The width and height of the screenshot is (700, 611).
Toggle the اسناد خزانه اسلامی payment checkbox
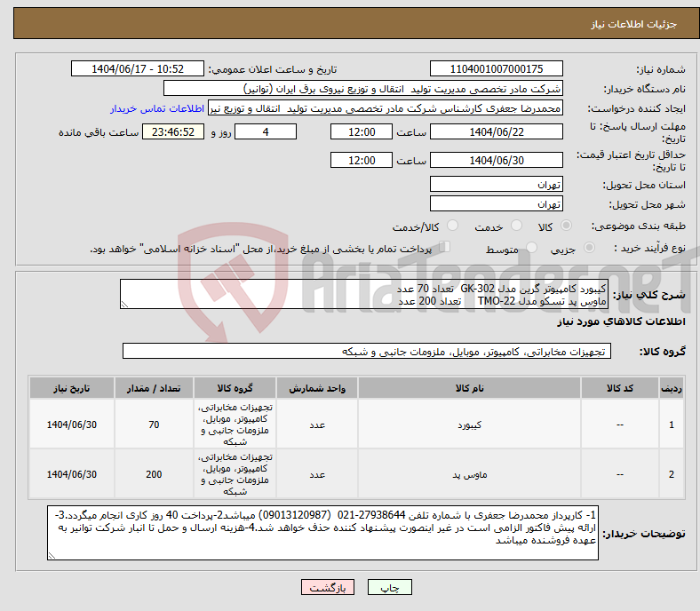(445, 246)
